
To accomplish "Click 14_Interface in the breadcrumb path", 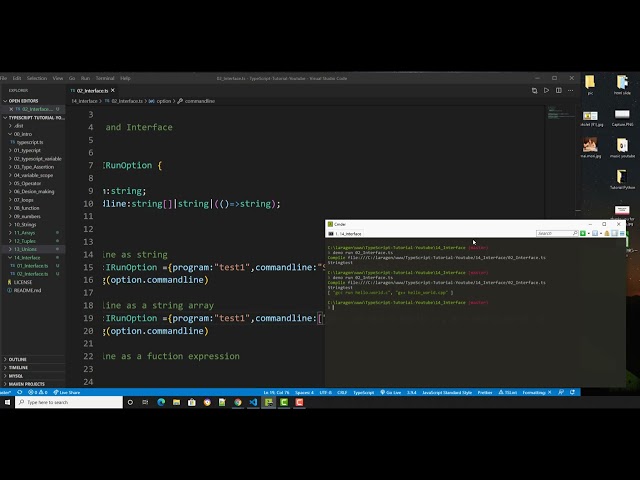I will [84, 101].
